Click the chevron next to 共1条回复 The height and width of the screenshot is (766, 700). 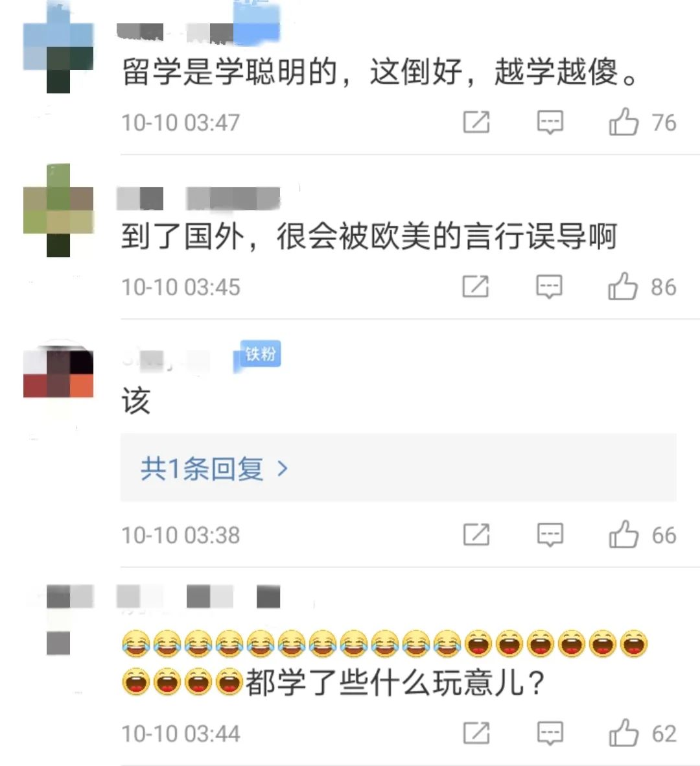point(282,469)
